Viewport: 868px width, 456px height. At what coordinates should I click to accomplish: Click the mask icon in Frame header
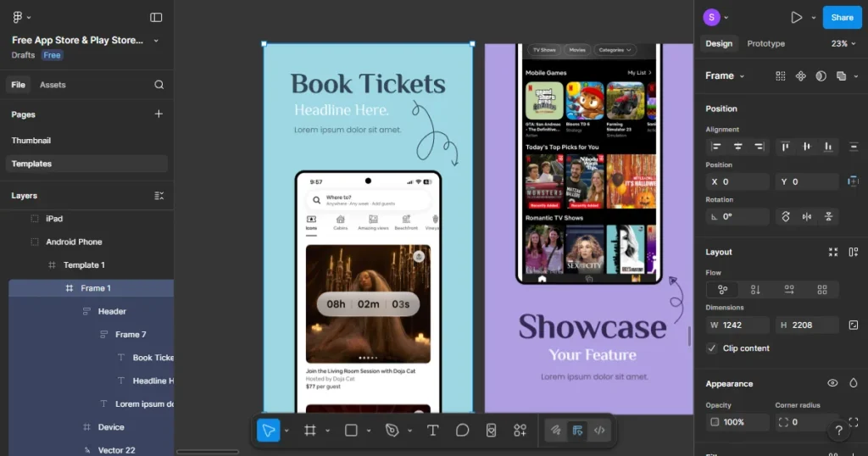click(821, 75)
